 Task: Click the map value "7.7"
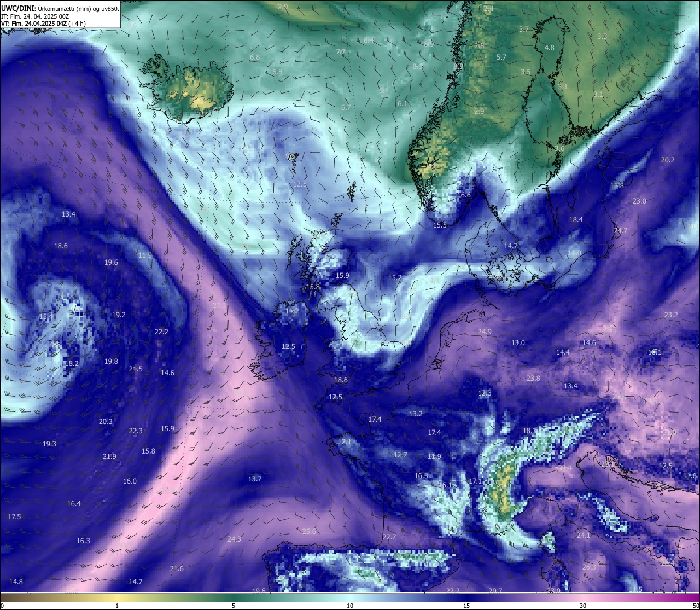tap(341, 52)
